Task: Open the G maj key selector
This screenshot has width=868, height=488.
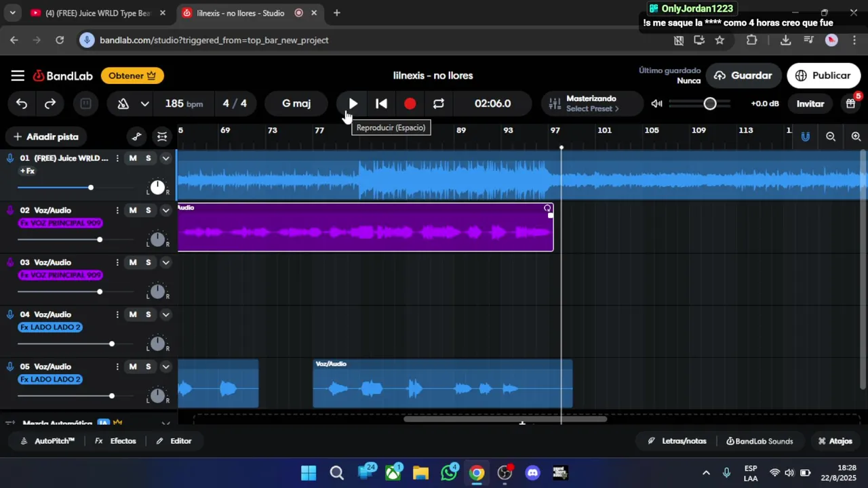Action: pyautogui.click(x=296, y=104)
